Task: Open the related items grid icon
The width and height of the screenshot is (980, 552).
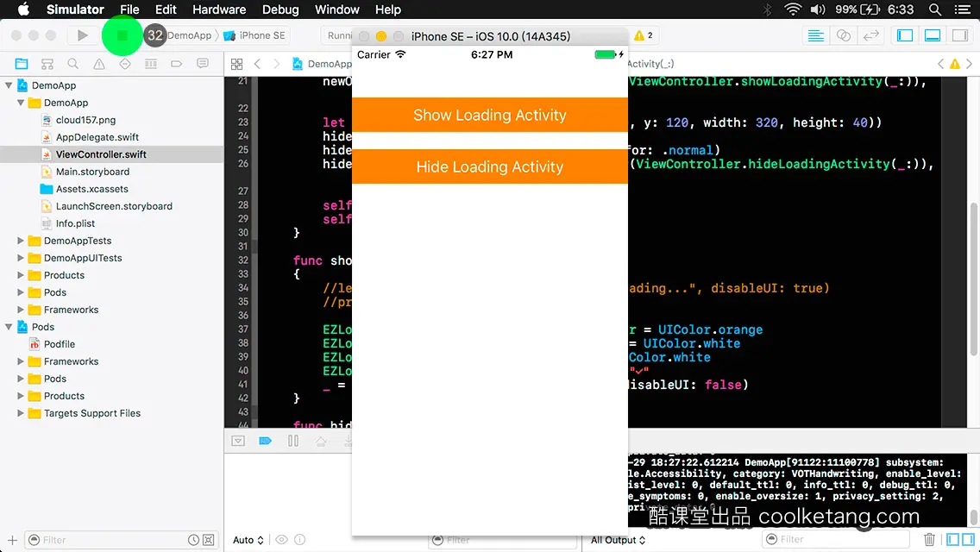Action: click(236, 64)
